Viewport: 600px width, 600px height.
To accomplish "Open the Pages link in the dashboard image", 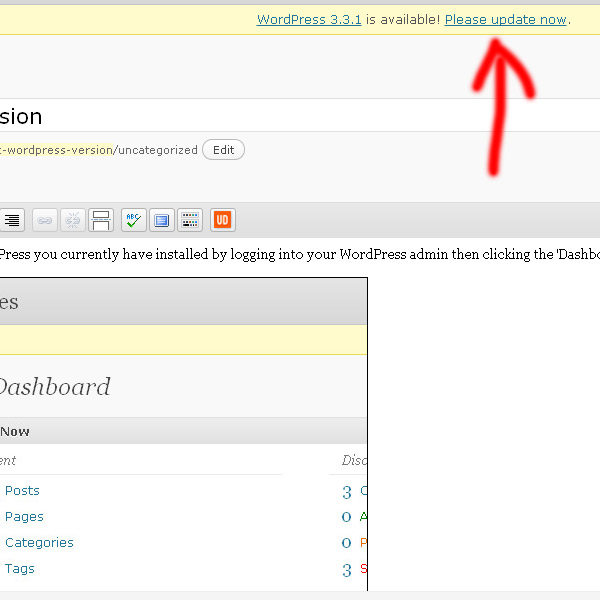I will point(24,517).
